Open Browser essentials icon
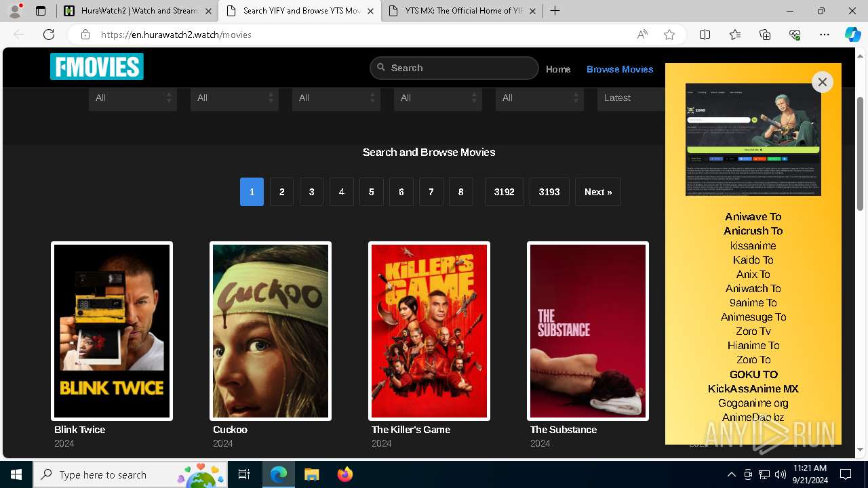 click(x=795, y=35)
